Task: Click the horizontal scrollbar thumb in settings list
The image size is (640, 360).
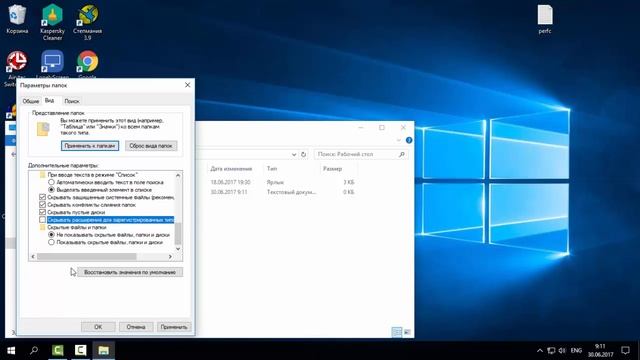Action: [x=87, y=256]
